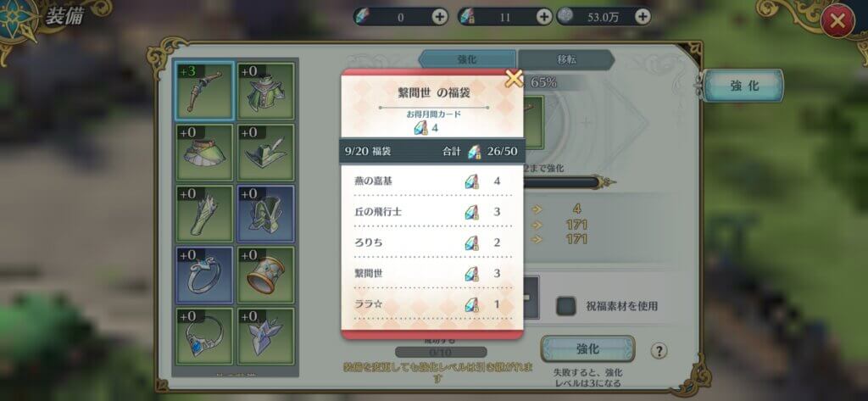Add more locked crystals showing 11
868x401 pixels.
tap(545, 17)
